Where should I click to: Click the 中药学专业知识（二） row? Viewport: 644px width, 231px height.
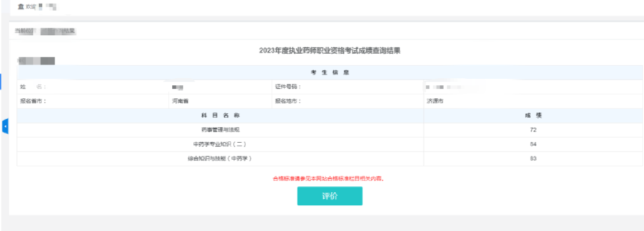(x=330, y=144)
